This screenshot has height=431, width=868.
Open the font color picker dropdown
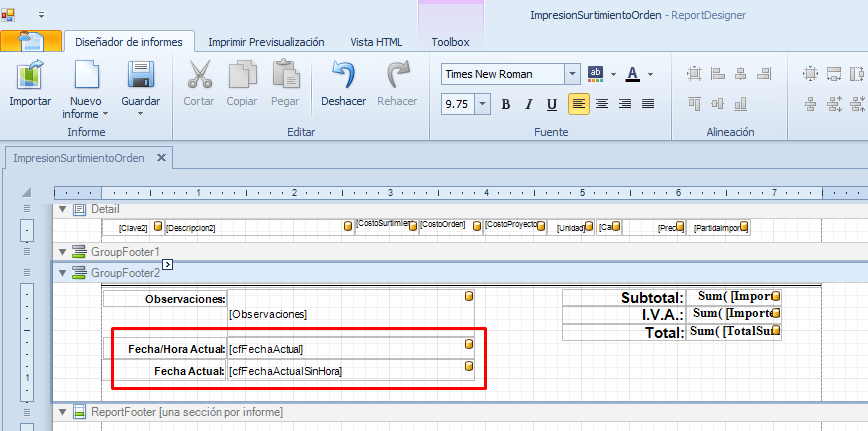(651, 74)
